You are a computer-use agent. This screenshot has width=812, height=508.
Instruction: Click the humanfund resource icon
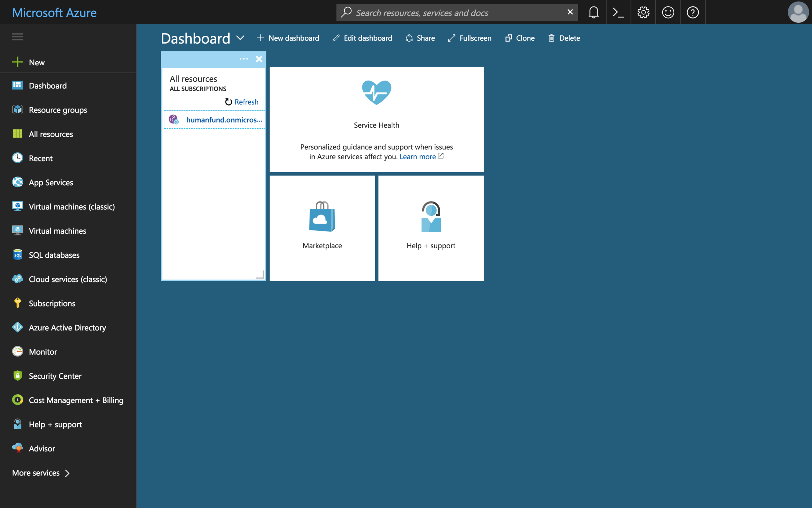173,119
